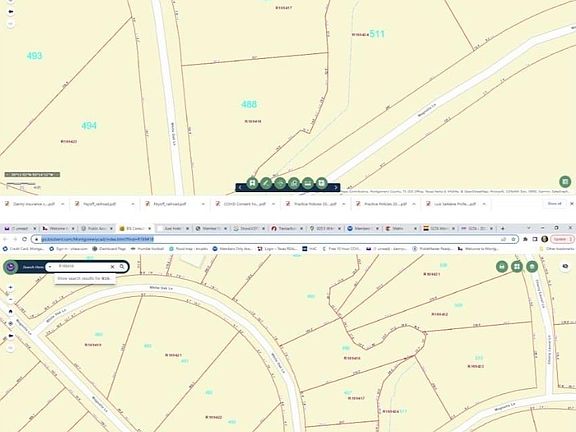Viewport: 576px width, 432px height.
Task: Click the third round tool in upper map toolbar
Action: click(x=280, y=183)
